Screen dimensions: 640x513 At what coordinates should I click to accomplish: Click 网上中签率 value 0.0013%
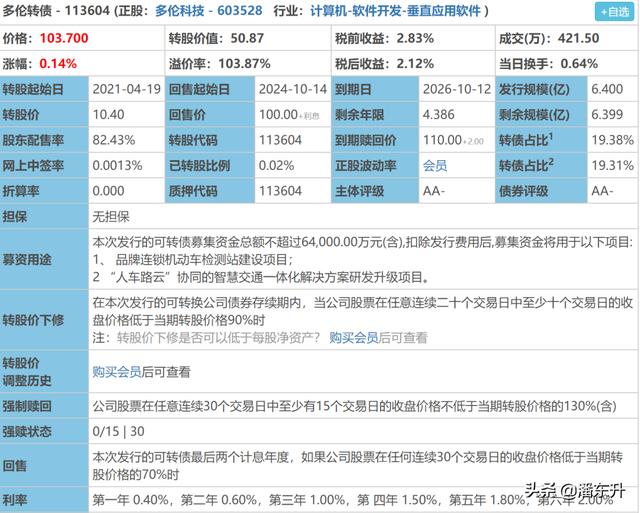tap(117, 166)
